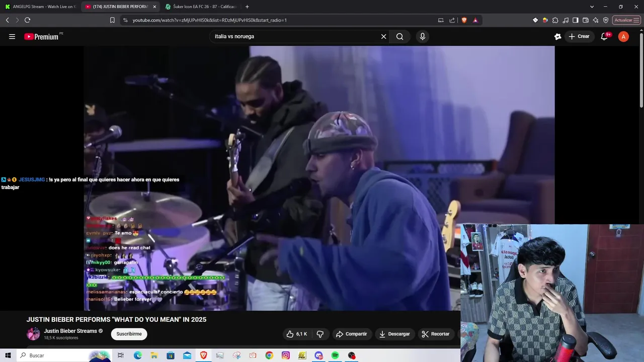
Task: Switch to Šuker Icon EA FC 26 tab
Action: click(201, 7)
